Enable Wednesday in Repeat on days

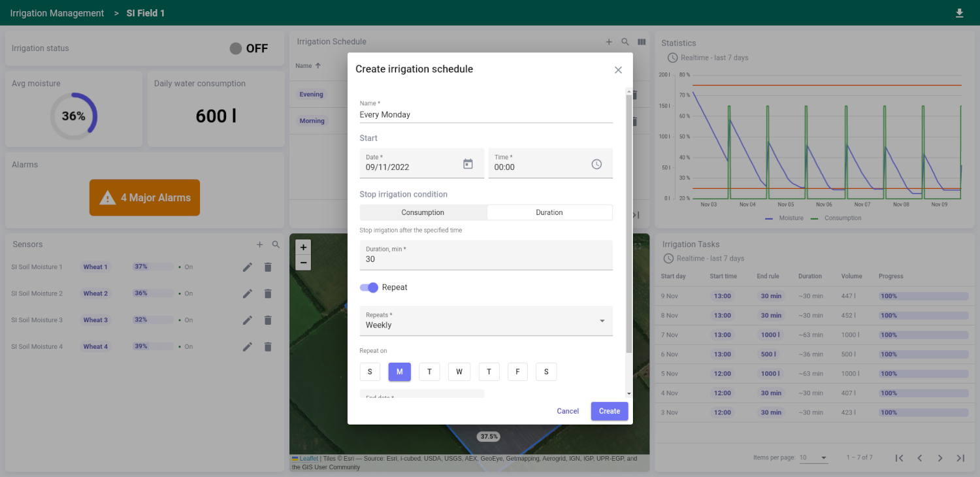(459, 372)
